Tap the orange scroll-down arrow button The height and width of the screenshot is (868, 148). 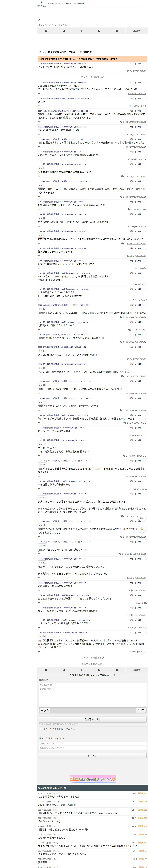(x=142, y=529)
